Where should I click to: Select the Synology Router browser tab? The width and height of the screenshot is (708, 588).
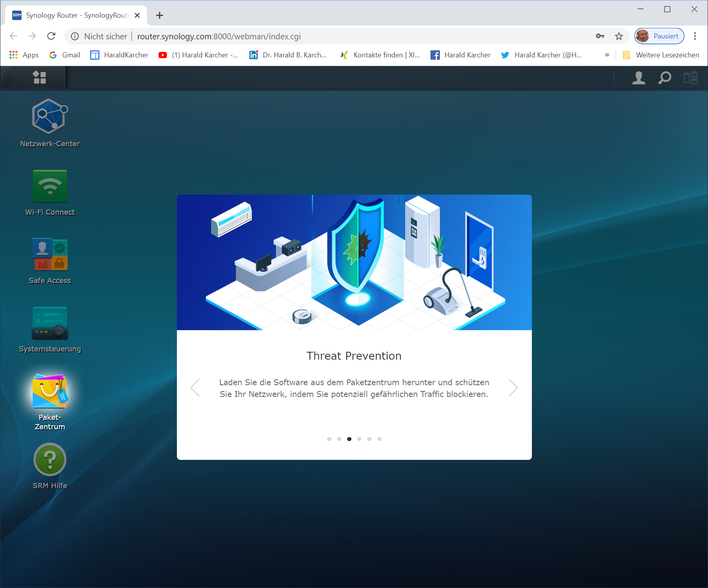(76, 15)
